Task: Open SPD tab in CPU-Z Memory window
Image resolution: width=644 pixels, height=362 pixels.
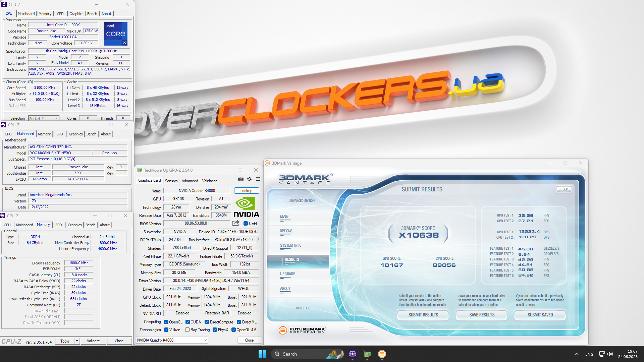Action: point(59,225)
